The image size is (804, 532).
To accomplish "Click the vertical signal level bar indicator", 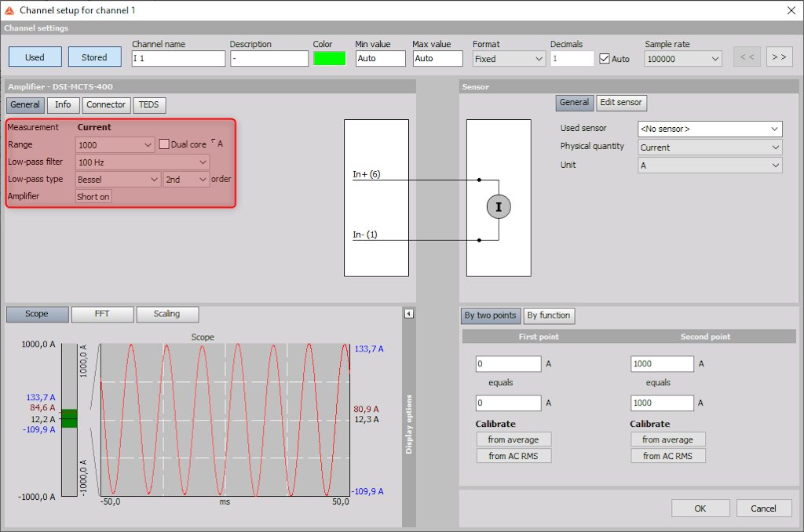I will coord(69,420).
